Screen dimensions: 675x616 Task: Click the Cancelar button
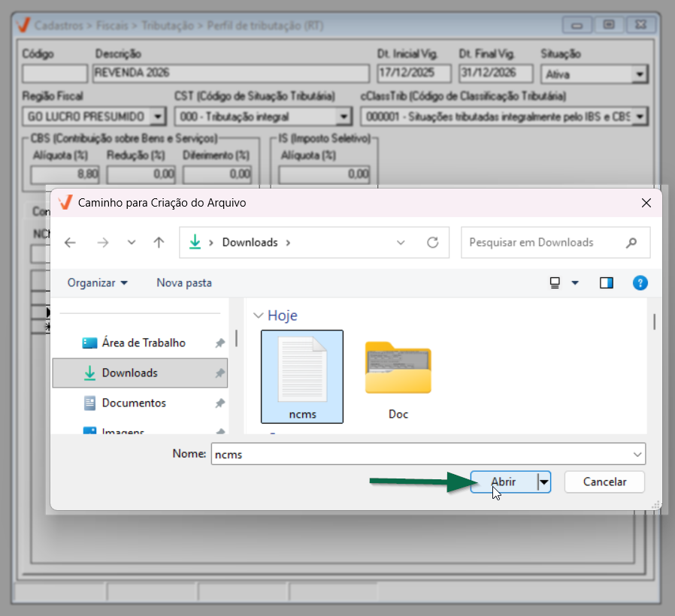[604, 482]
